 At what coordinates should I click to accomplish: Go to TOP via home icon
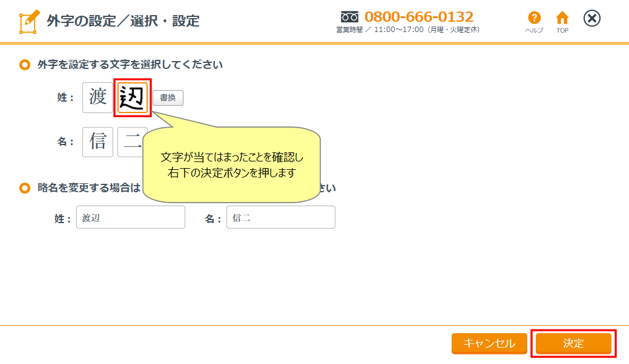(x=562, y=22)
